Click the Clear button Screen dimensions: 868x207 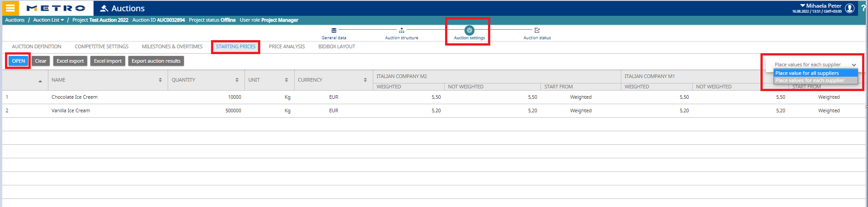(41, 61)
